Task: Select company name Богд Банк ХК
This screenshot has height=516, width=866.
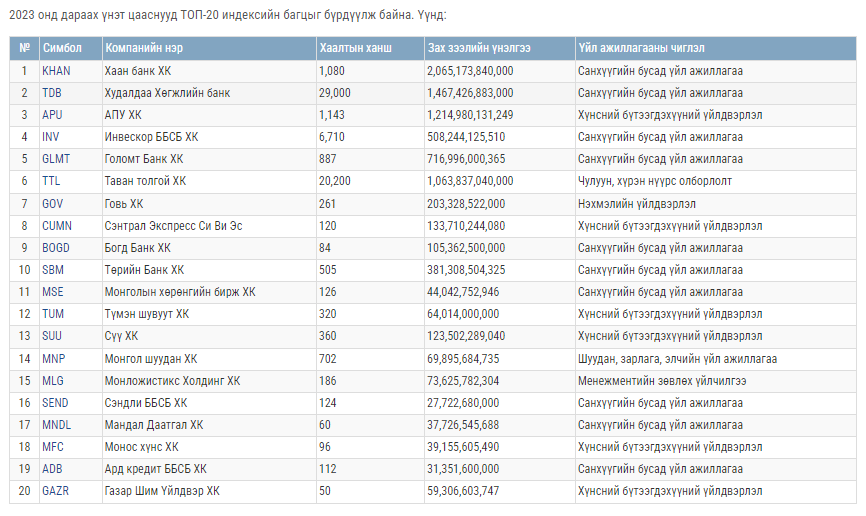Action: coord(138,248)
